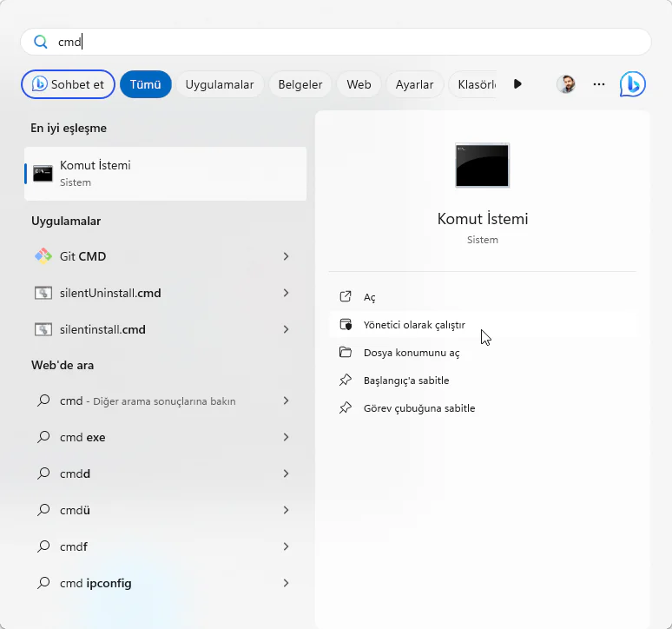The image size is (672, 629).
Task: Switch to Web filter tab
Action: pos(359,84)
